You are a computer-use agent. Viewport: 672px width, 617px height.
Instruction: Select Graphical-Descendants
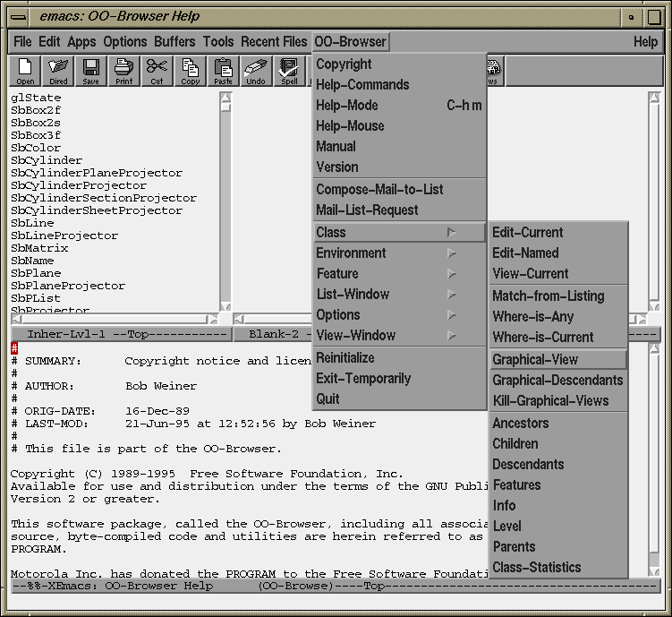click(558, 380)
